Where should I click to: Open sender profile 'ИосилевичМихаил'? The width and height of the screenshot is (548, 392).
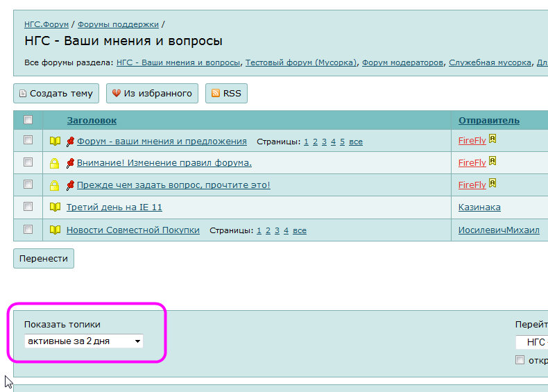click(x=499, y=230)
